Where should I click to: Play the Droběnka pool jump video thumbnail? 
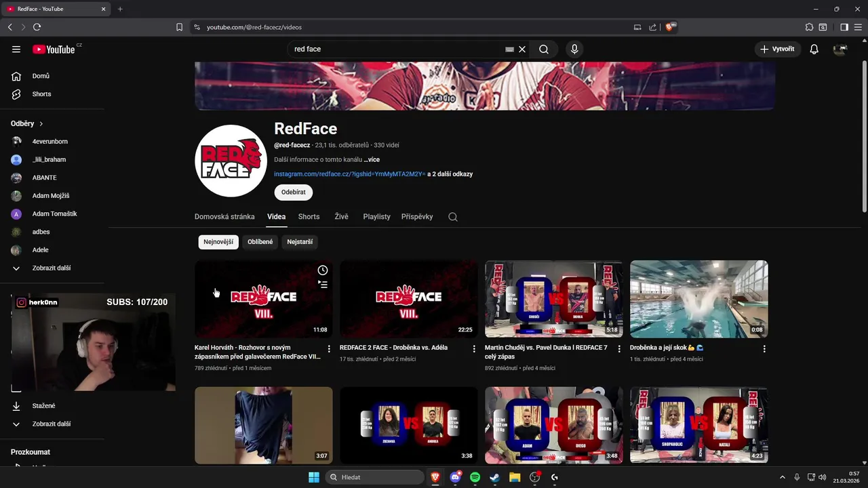click(x=698, y=299)
